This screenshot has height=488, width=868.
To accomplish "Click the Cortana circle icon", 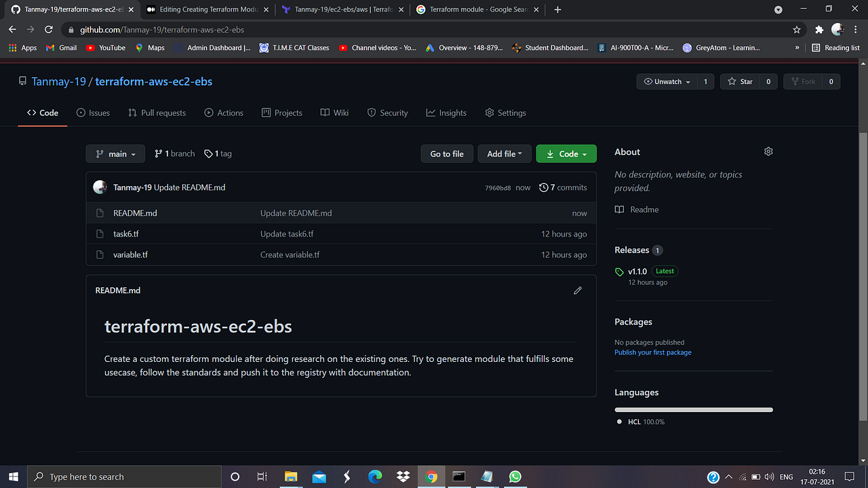I will coord(235,476).
